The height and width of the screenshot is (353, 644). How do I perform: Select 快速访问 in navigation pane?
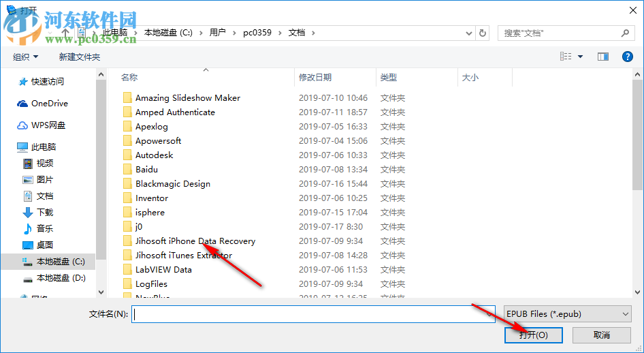pos(47,82)
